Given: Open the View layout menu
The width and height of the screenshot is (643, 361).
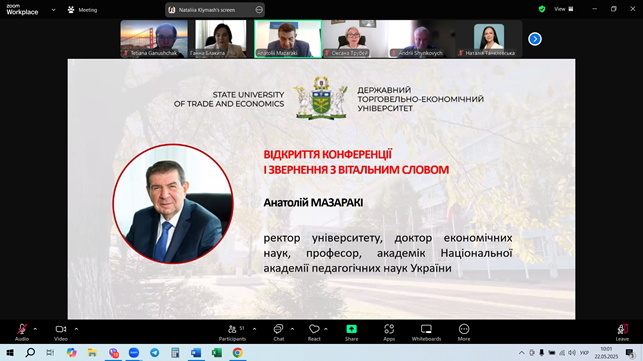Looking at the screenshot, I should (x=564, y=9).
